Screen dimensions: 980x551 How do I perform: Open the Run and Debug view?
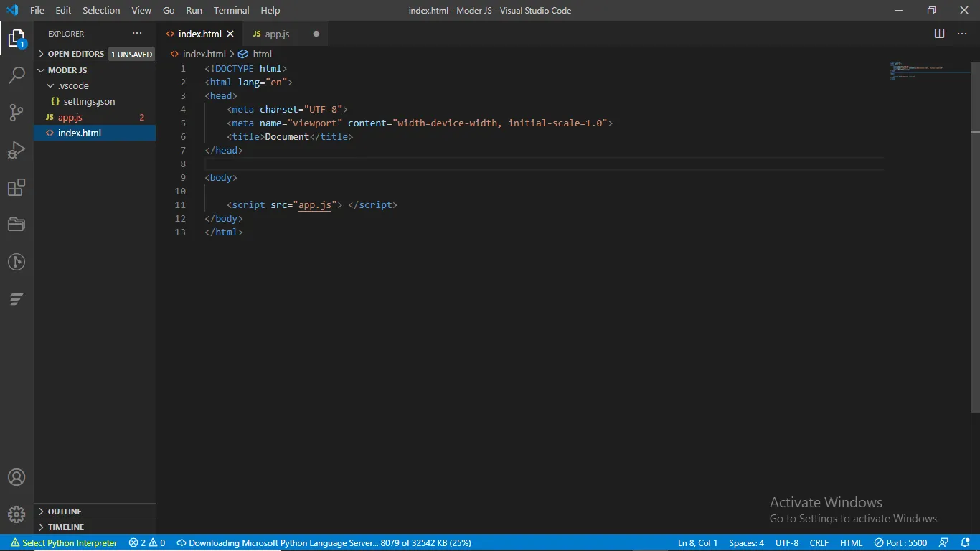[17, 150]
